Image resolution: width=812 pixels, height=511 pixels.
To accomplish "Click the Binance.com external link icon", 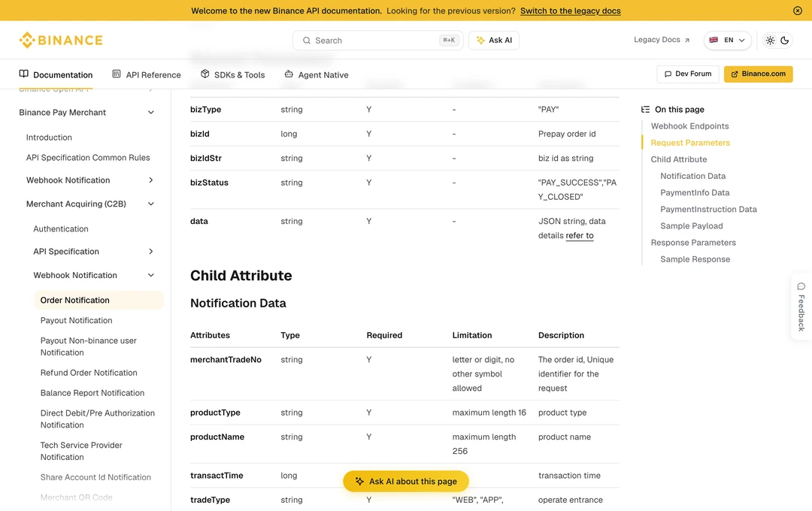I will (x=735, y=74).
